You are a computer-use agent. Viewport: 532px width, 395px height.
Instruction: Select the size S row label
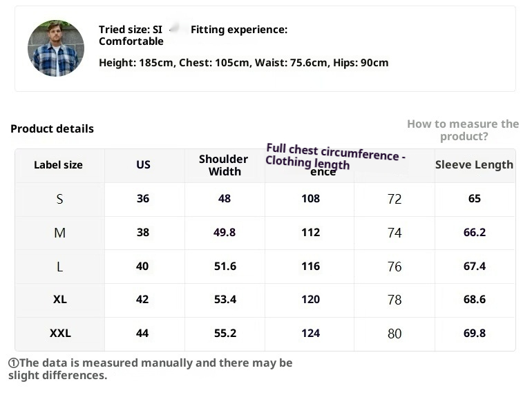[59, 199]
